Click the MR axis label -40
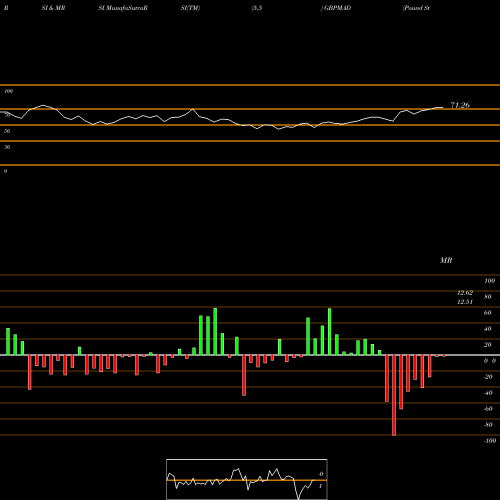500x500 pixels. coord(488,393)
